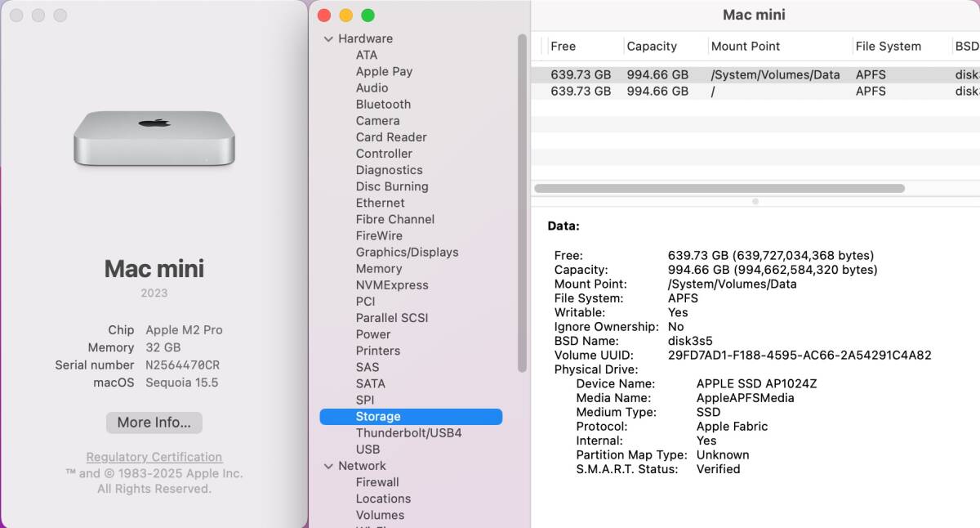Select Ethernet in the sidebar
980x528 pixels.
click(380, 203)
